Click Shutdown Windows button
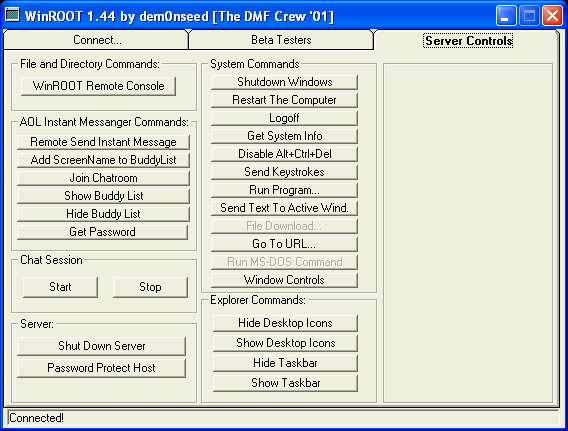Screen dimensions: 568x431 pos(284,82)
